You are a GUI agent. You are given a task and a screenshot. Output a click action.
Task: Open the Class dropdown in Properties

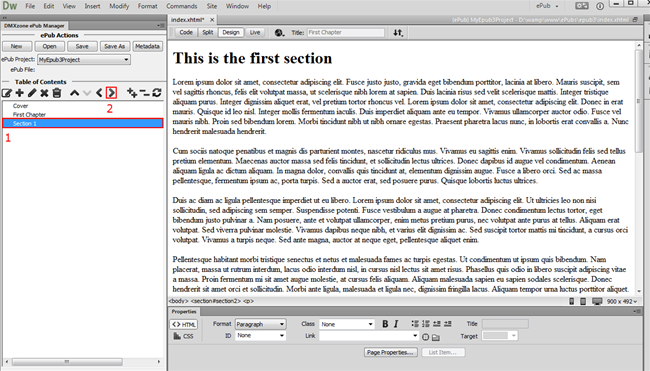pos(347,324)
